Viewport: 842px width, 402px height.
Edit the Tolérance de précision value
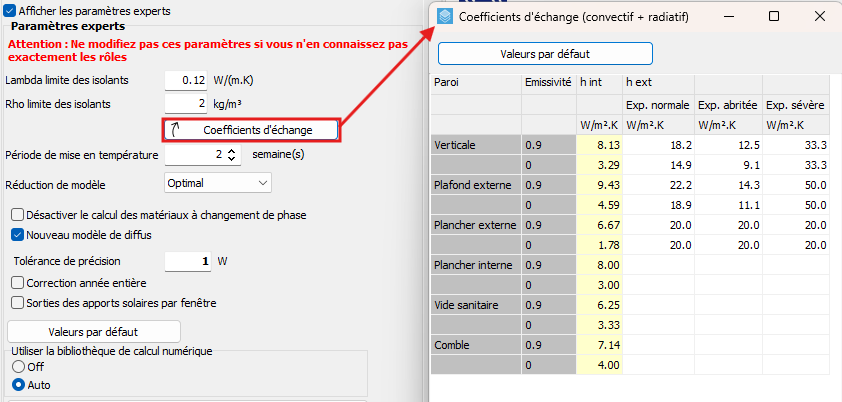pos(188,261)
